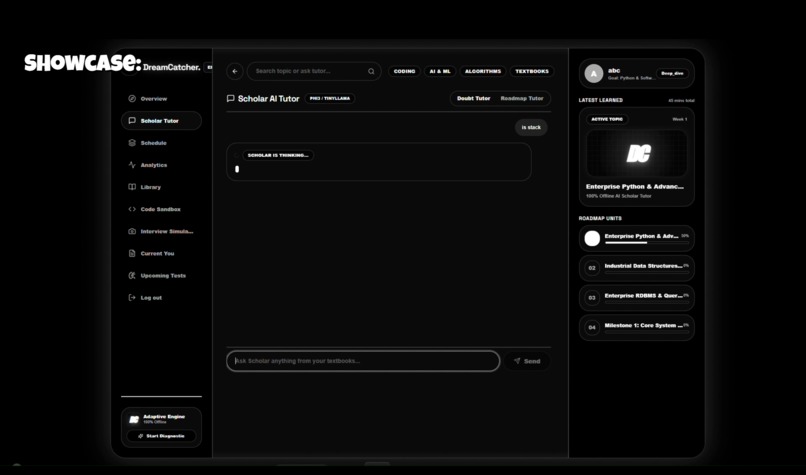Screen dimensions: 806x475
Task: Open roadmap unit 04 Milestone 1
Action: point(637,327)
